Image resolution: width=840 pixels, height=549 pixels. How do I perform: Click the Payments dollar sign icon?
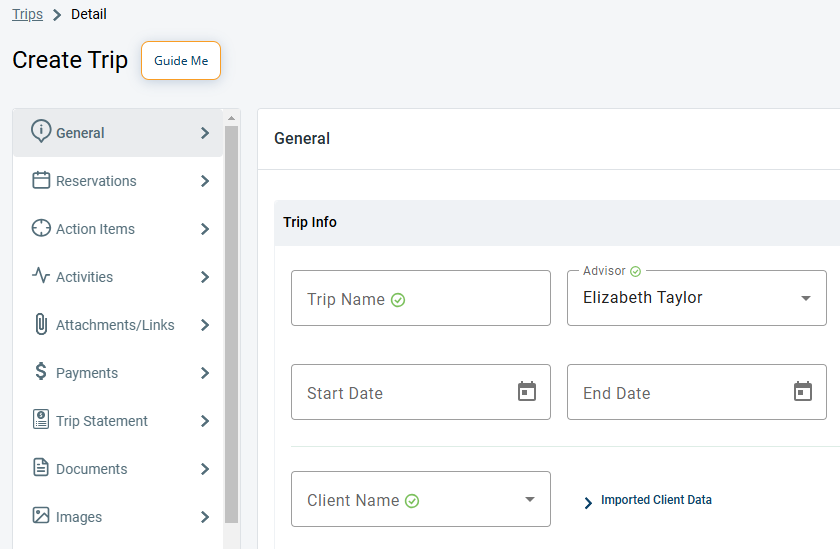41,371
